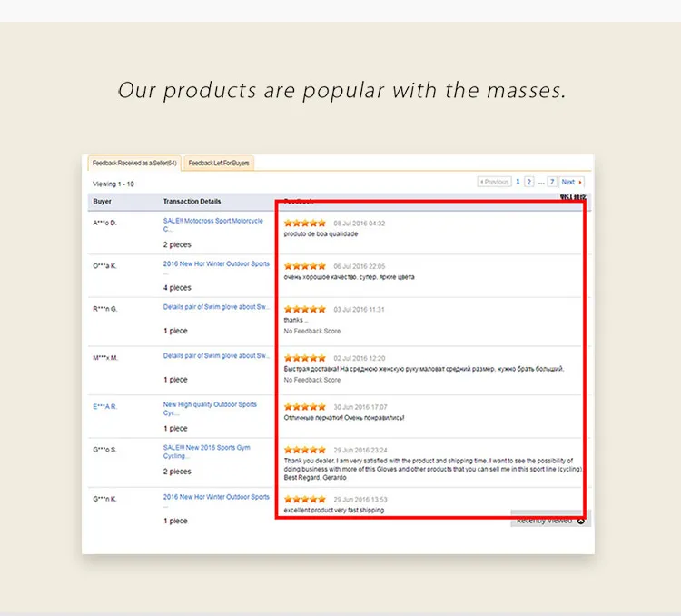
Task: Click star rating dated 29 Jun 2016 23:24
Action: coord(304,450)
